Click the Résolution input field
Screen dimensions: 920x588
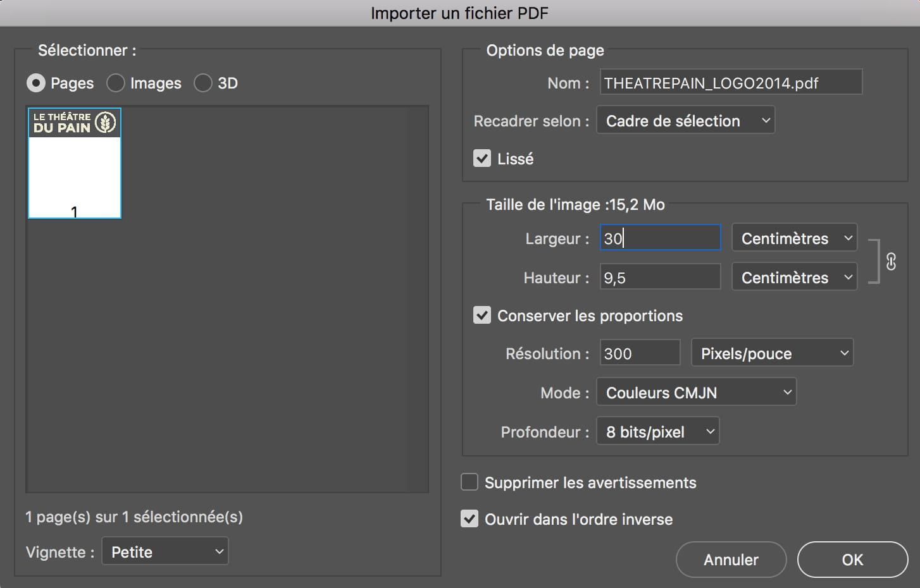pyautogui.click(x=640, y=353)
